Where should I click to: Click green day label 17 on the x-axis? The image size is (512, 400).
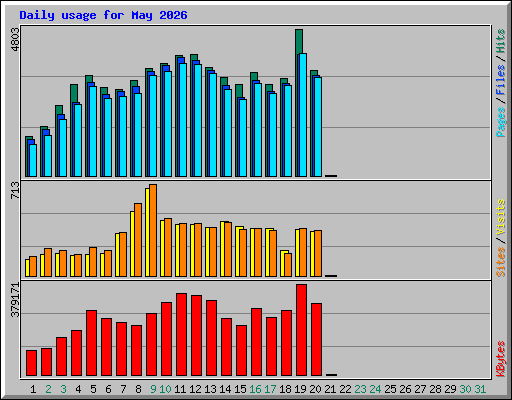coord(270,389)
